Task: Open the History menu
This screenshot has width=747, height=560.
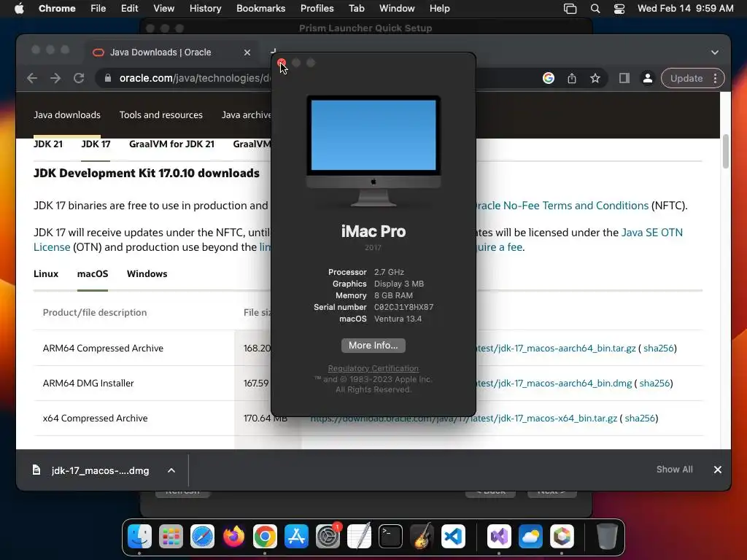Action: [x=205, y=9]
